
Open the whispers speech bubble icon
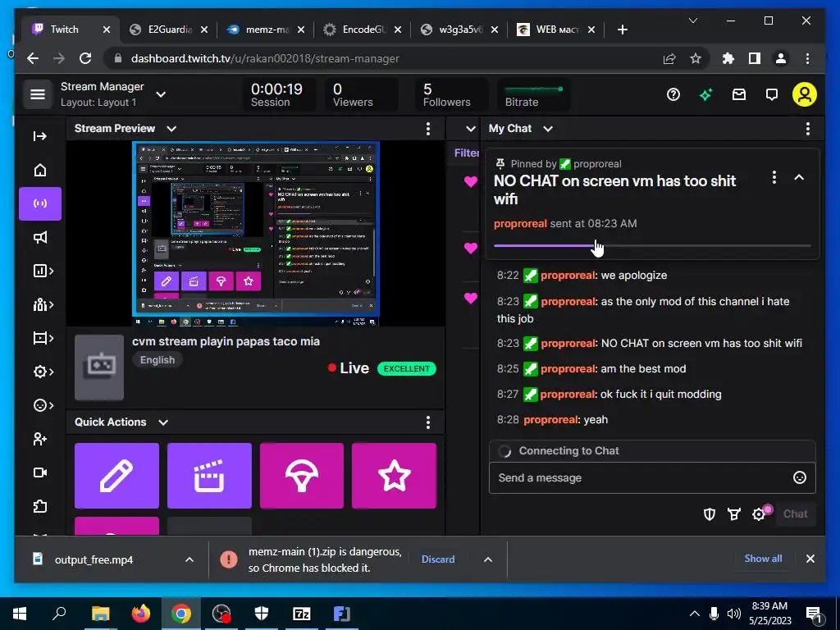771,95
